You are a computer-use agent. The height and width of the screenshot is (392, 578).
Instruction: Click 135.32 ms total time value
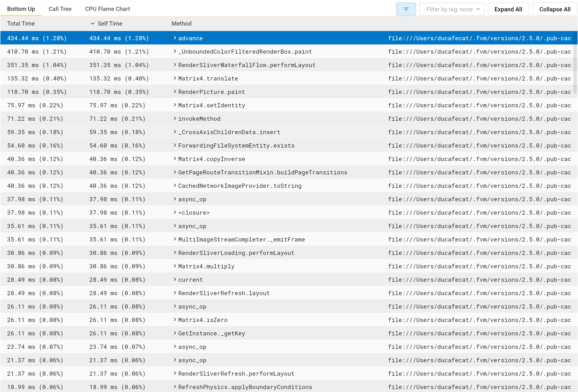(x=37, y=79)
